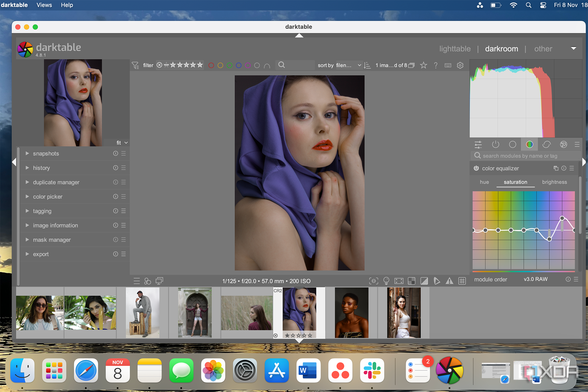
Task: Click v3.0 RAW module order
Action: (535, 279)
